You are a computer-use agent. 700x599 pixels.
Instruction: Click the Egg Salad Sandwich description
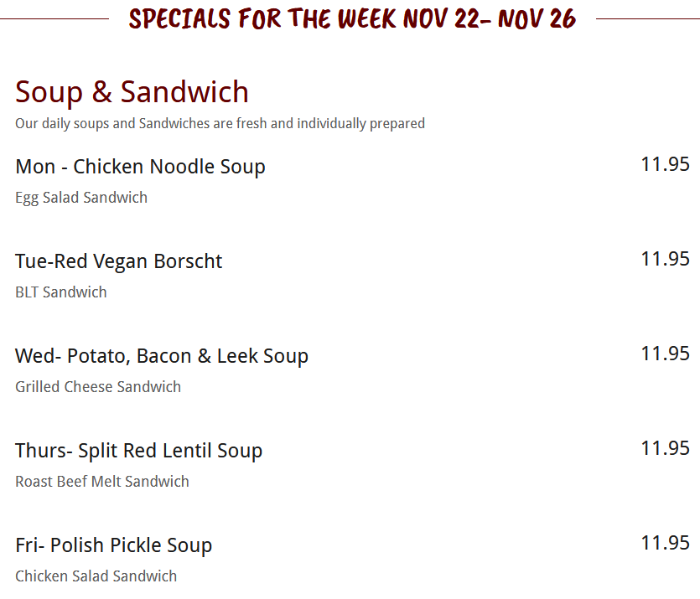tap(81, 198)
